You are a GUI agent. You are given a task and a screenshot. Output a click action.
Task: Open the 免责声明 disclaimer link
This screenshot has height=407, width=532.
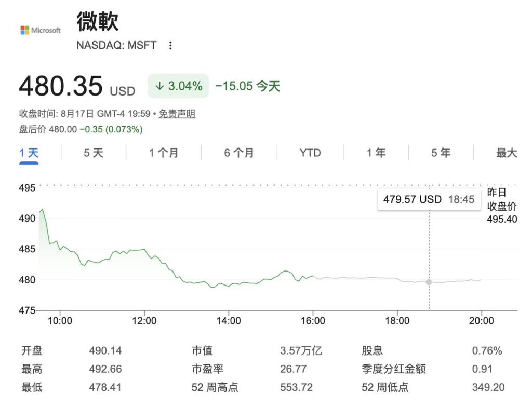[x=177, y=114]
